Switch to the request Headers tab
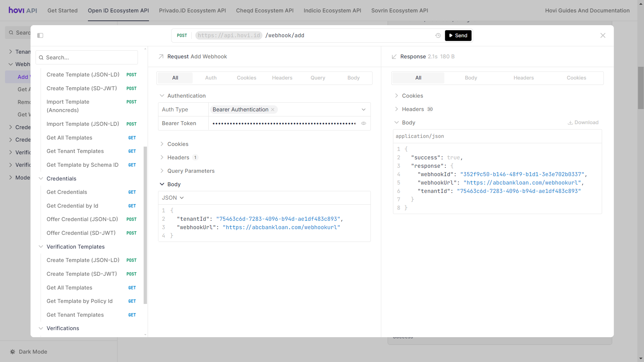Image resolution: width=644 pixels, height=362 pixels. 282,78
